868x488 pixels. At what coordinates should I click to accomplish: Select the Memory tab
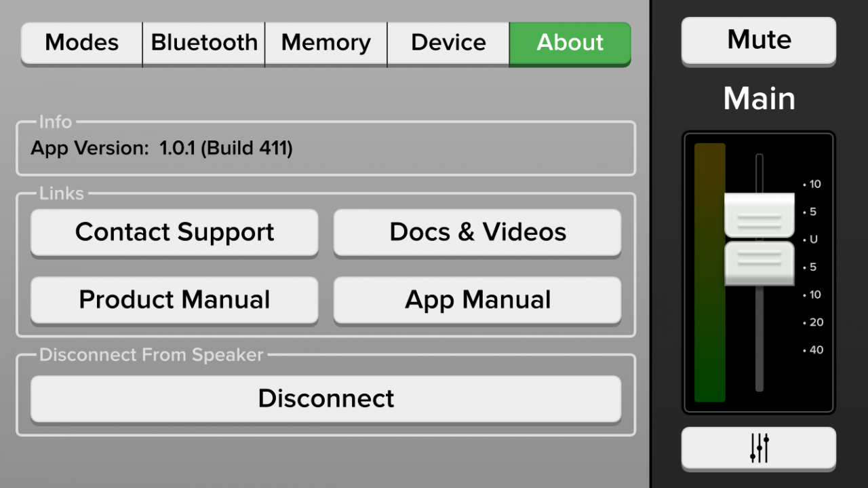(326, 43)
